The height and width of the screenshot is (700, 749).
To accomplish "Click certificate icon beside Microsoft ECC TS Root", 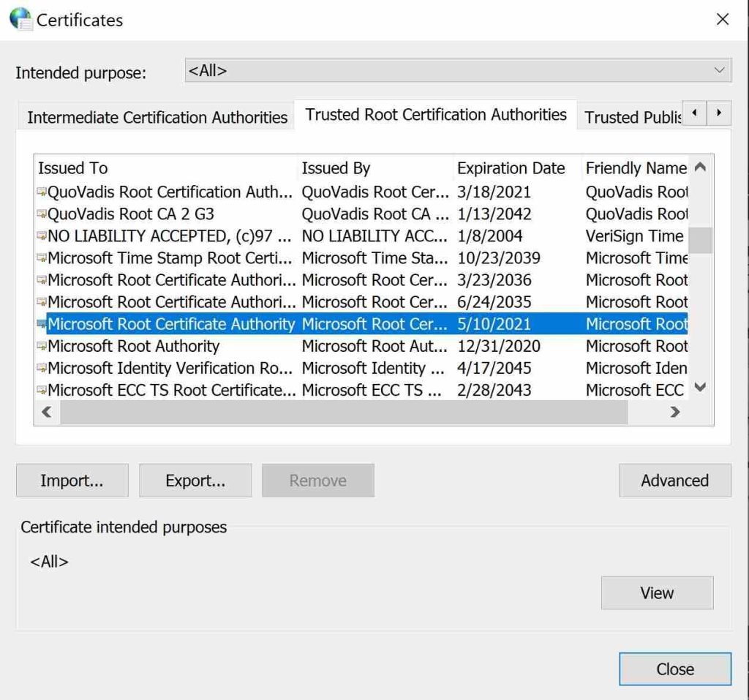I will tap(42, 391).
